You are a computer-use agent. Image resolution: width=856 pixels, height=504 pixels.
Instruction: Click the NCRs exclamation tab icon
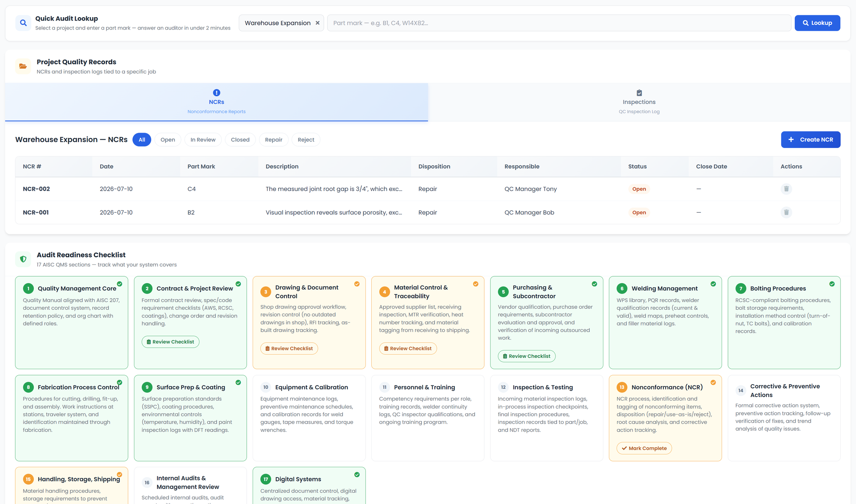(216, 92)
